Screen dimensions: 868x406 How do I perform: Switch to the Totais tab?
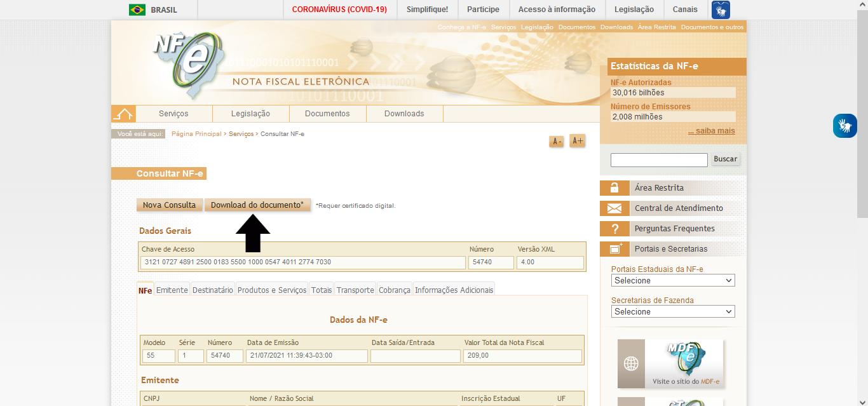(x=322, y=290)
